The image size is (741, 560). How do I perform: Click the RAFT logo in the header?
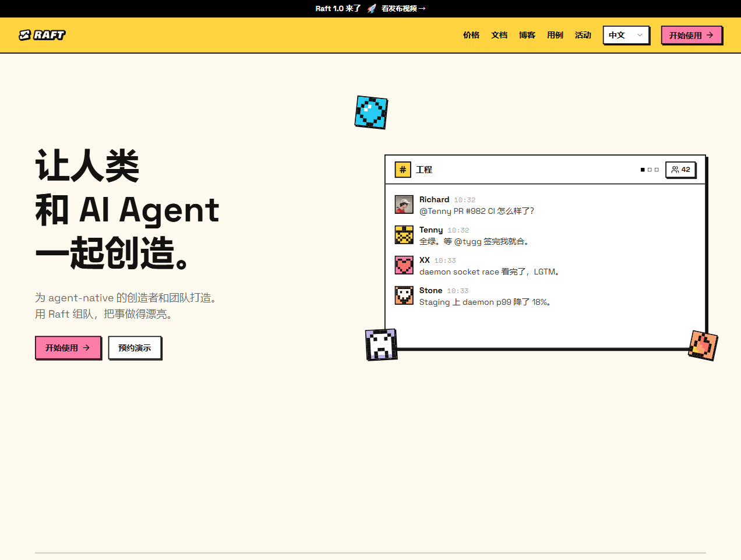[42, 35]
